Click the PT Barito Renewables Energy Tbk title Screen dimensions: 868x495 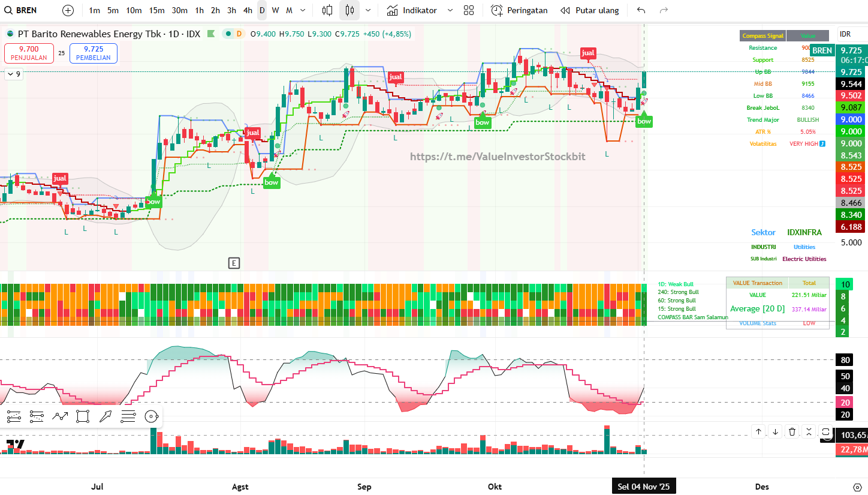click(x=89, y=34)
